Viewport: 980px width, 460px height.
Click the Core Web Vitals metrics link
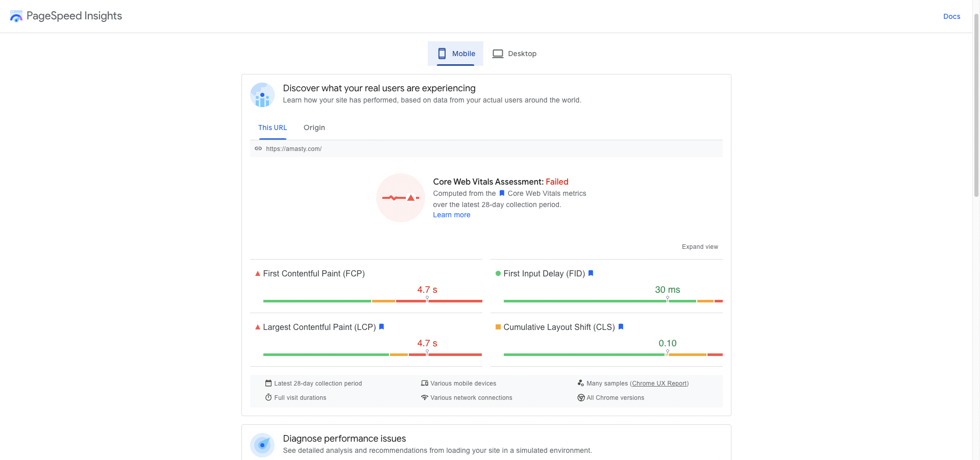click(547, 193)
